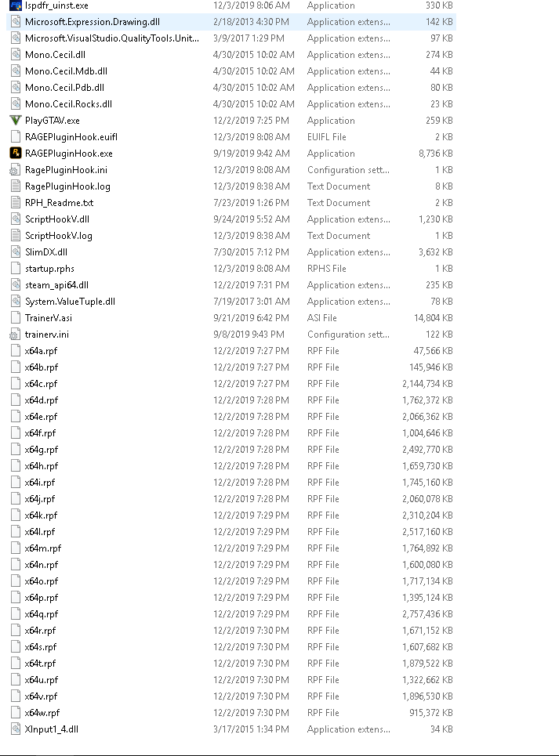Select the RPH_Readme.txt file name
Viewport: 559px width, 756px height.
[x=59, y=203]
